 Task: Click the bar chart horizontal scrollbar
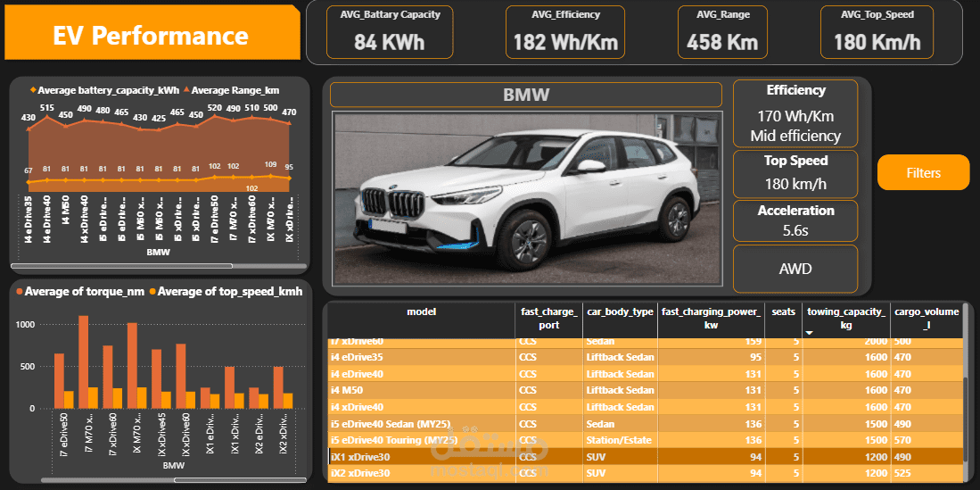tap(239, 480)
